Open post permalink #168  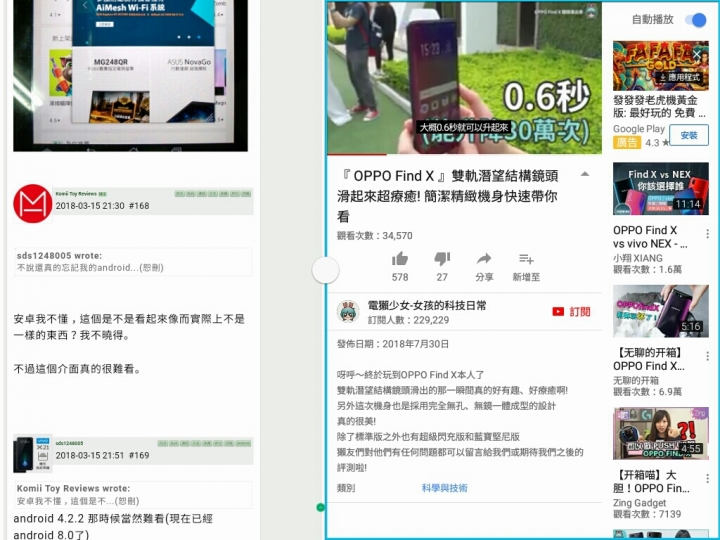click(139, 206)
